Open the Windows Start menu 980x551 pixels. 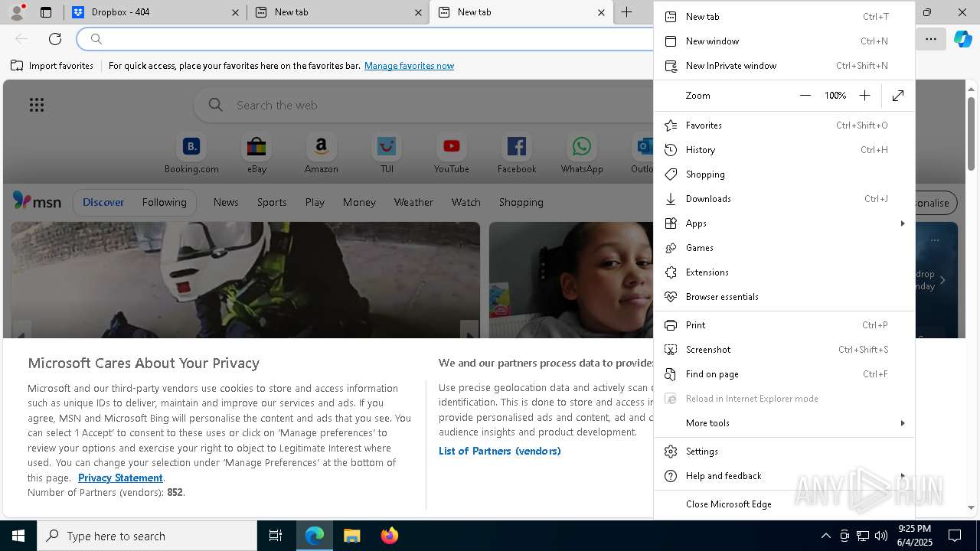pyautogui.click(x=18, y=536)
